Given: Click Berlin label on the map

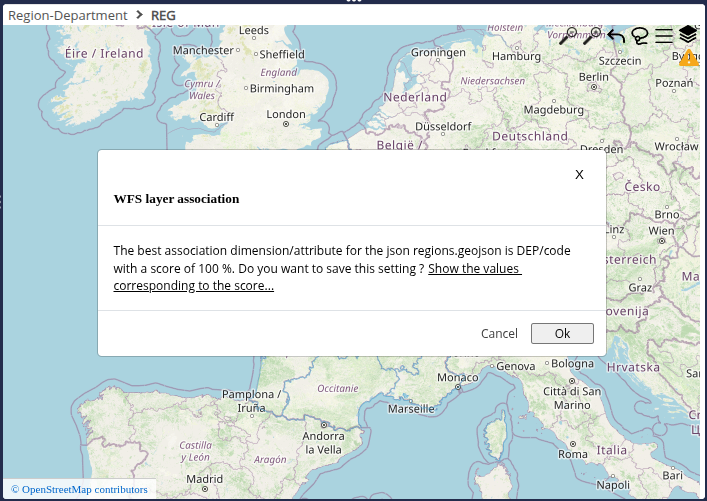Looking at the screenshot, I should (593, 77).
